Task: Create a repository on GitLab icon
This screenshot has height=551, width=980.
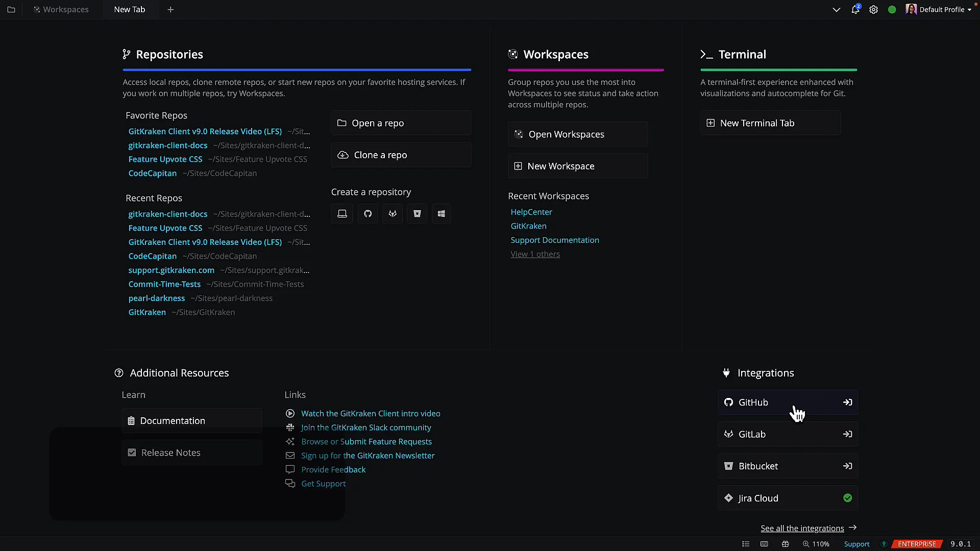Action: (x=393, y=214)
